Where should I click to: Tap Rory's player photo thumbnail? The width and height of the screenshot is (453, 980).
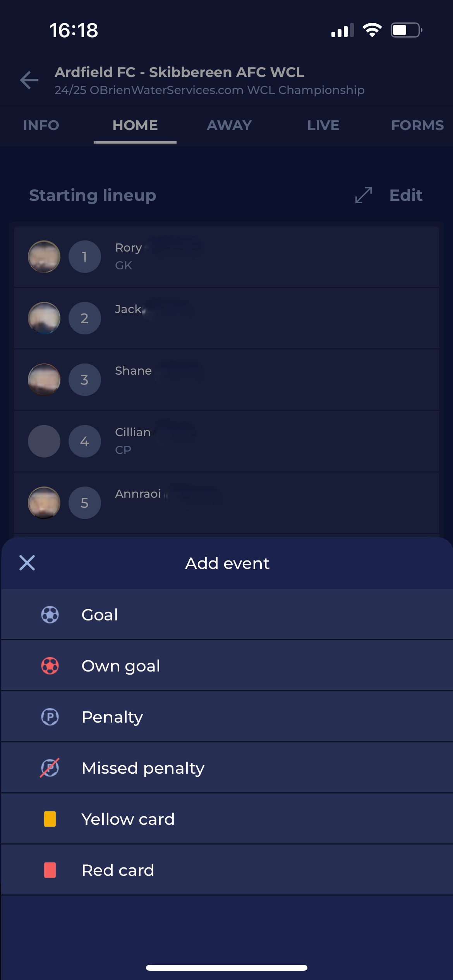click(44, 257)
